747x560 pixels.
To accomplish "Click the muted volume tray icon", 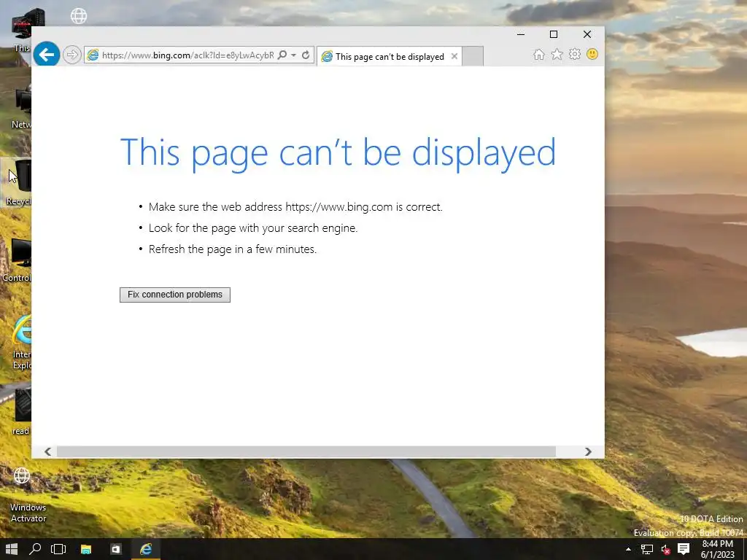I will pyautogui.click(x=665, y=550).
